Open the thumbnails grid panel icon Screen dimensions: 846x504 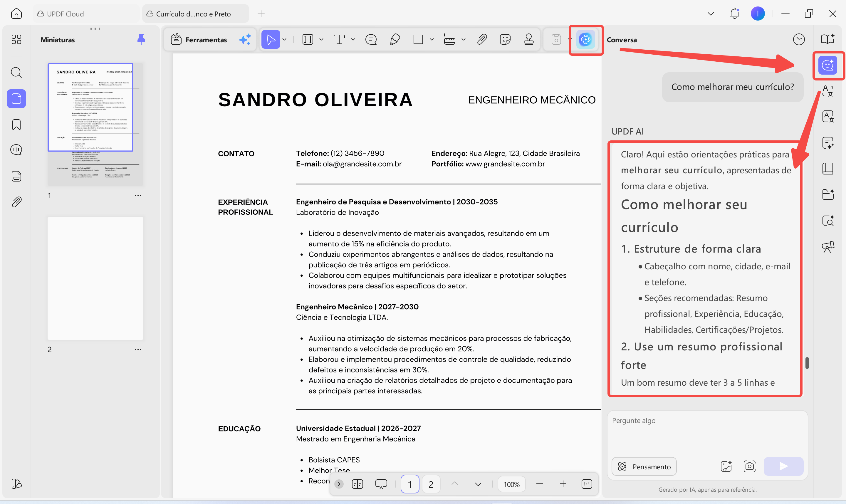click(x=16, y=39)
